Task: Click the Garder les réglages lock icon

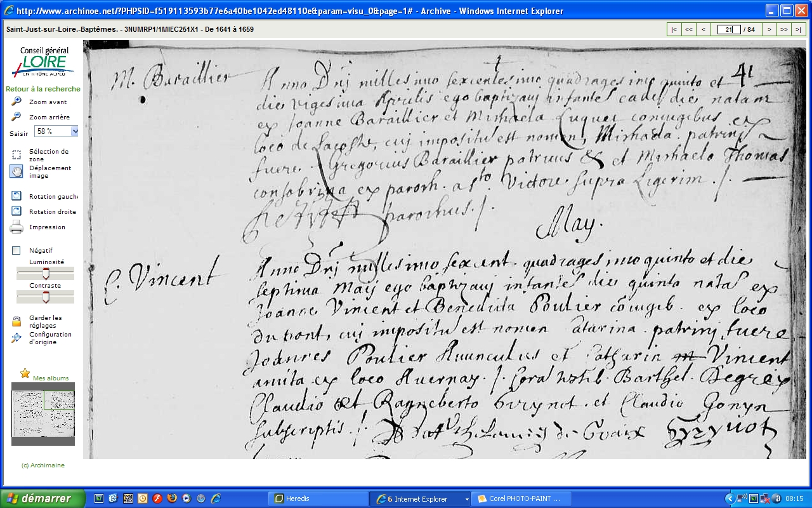Action: click(x=16, y=321)
